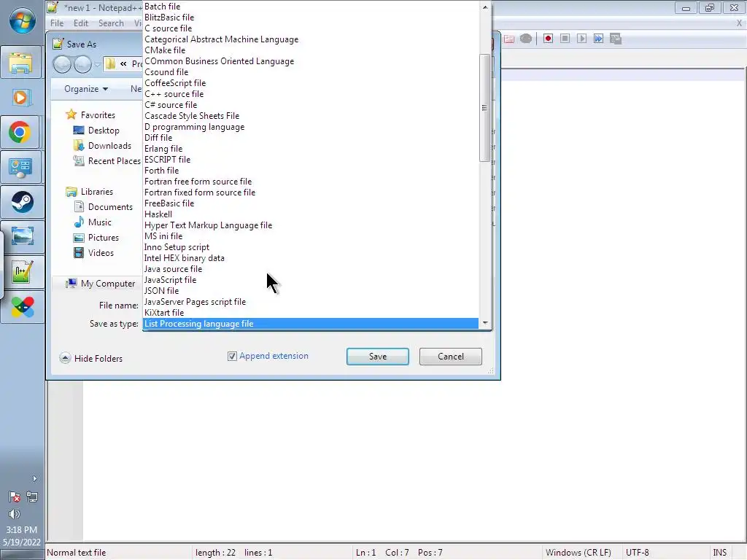Image resolution: width=747 pixels, height=560 pixels.
Task: Choose Haskell file type
Action: click(311, 214)
